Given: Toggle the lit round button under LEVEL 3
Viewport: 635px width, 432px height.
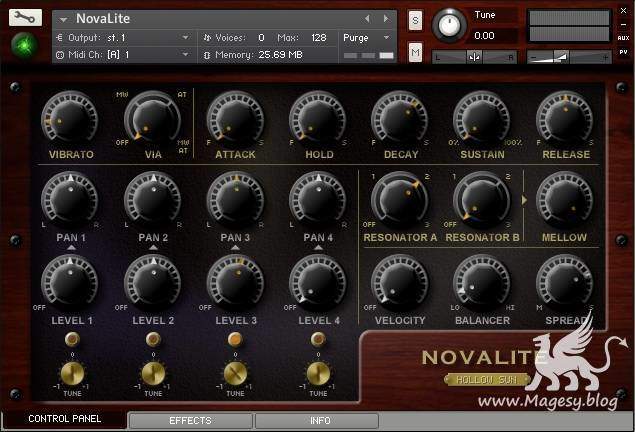Looking at the screenshot, I should point(235,339).
